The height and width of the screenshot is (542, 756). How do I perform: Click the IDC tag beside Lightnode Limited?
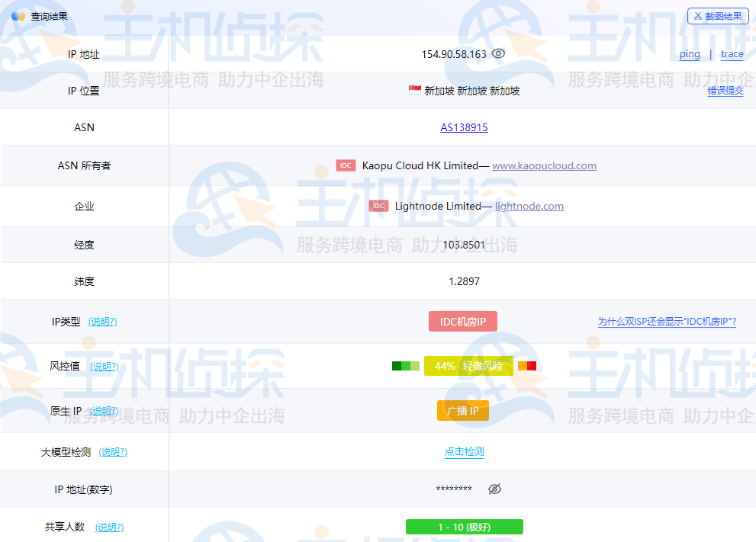point(377,206)
